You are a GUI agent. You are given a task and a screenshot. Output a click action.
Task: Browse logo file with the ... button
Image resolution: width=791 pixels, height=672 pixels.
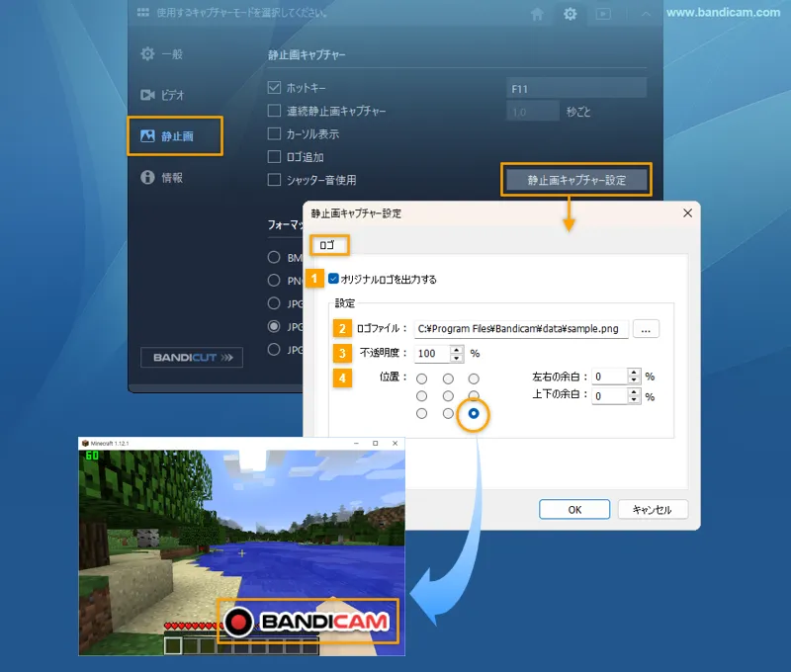click(646, 329)
